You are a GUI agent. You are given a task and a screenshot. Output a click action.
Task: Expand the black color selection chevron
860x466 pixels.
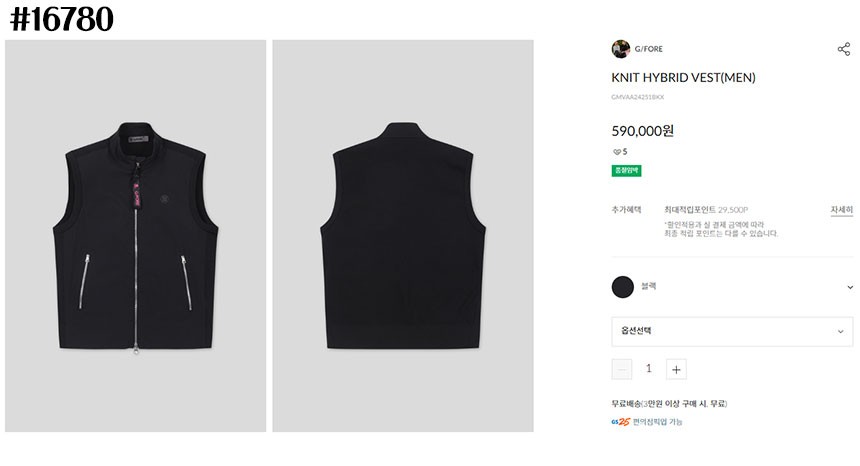click(849, 287)
